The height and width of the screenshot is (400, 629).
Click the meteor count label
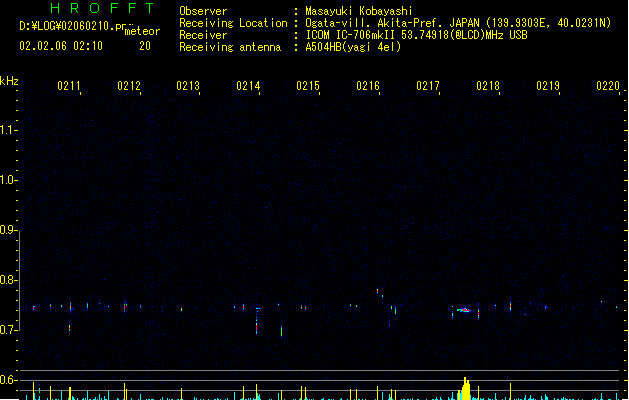142,31
